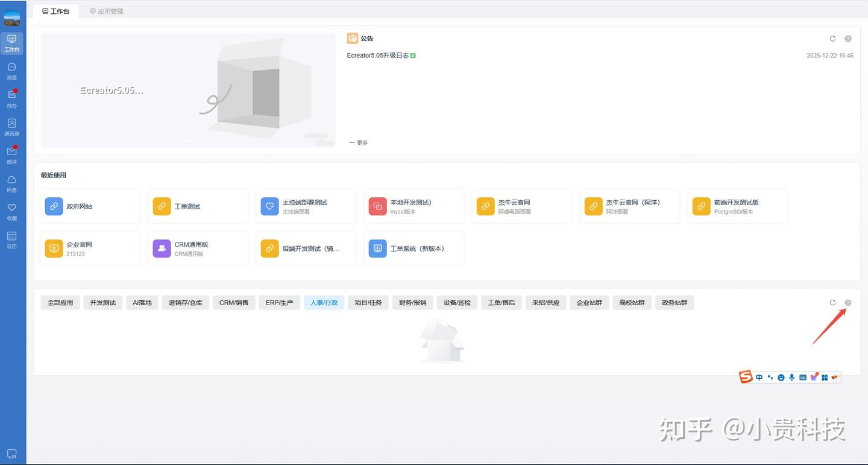
Task: Refresh the 公告 announcement panel
Action: tap(832, 39)
